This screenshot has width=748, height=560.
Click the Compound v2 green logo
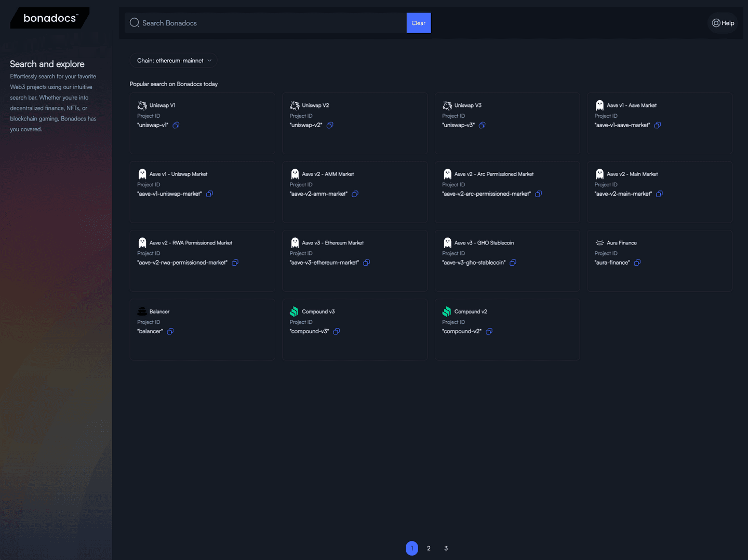pos(447,311)
